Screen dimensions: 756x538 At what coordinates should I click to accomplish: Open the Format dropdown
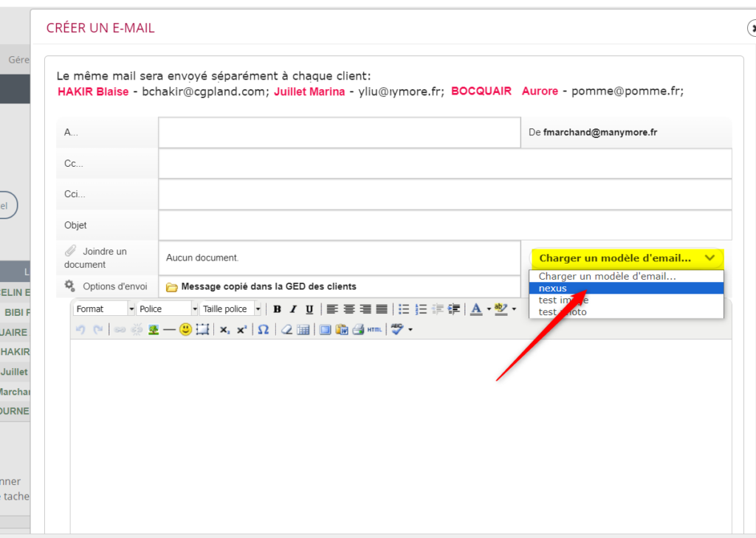click(x=104, y=309)
